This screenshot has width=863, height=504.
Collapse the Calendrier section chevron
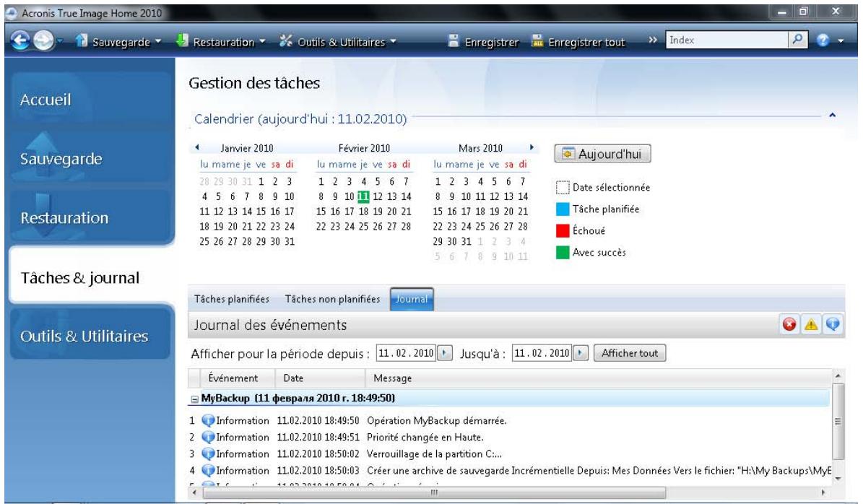click(x=832, y=115)
